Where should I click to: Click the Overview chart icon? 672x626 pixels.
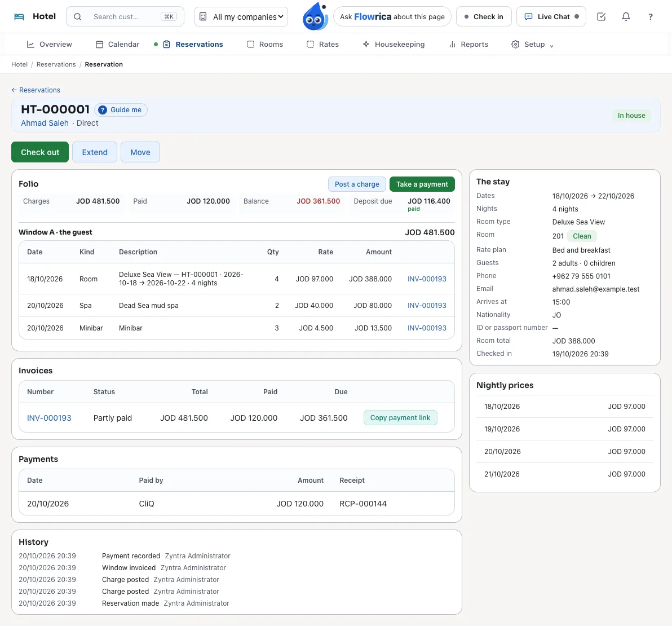click(30, 44)
